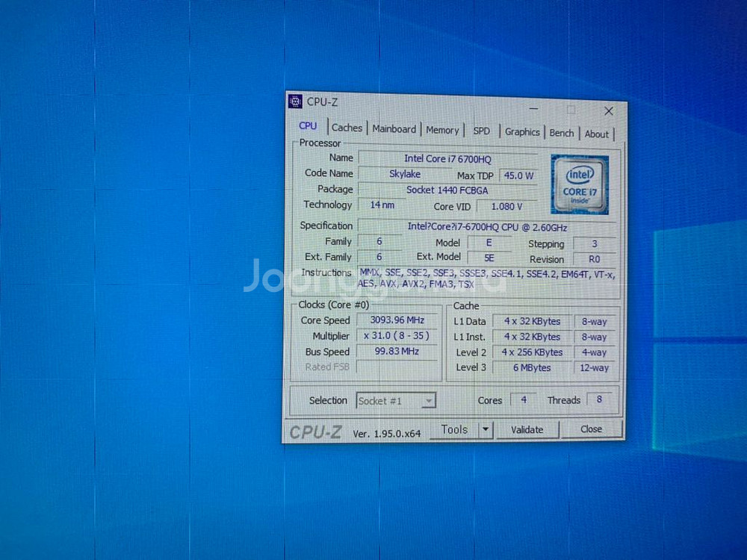
Task: Click the Core VID value 1.080 V
Action: point(507,207)
